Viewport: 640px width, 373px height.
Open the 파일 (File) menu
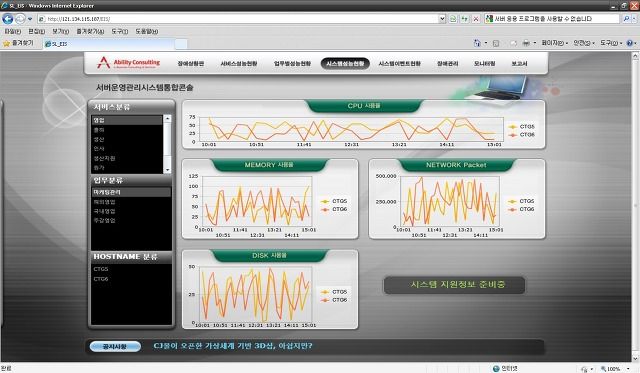pyautogui.click(x=12, y=31)
